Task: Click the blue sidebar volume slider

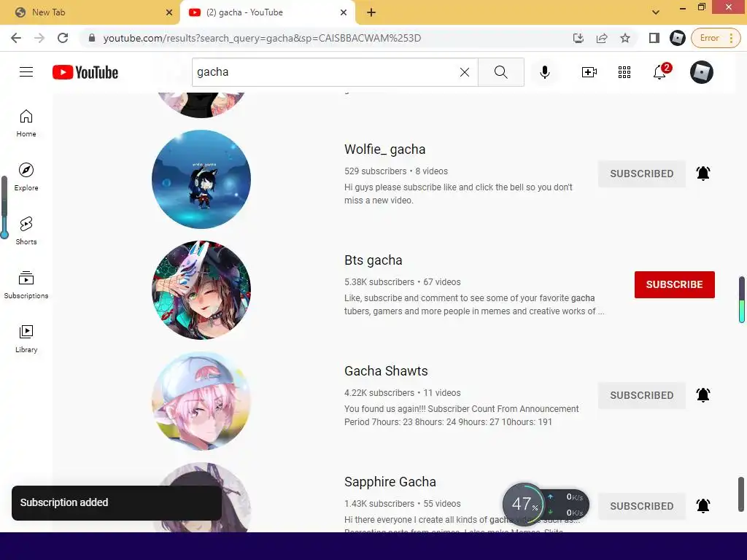Action: (4, 208)
